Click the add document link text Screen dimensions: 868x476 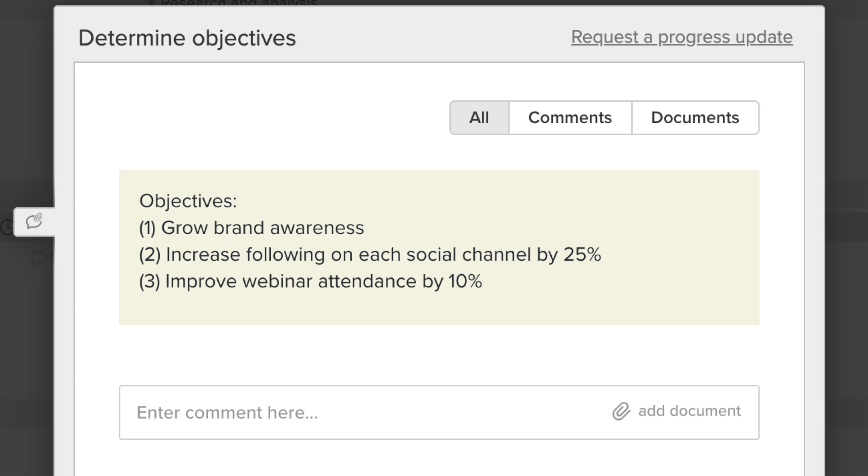click(689, 411)
